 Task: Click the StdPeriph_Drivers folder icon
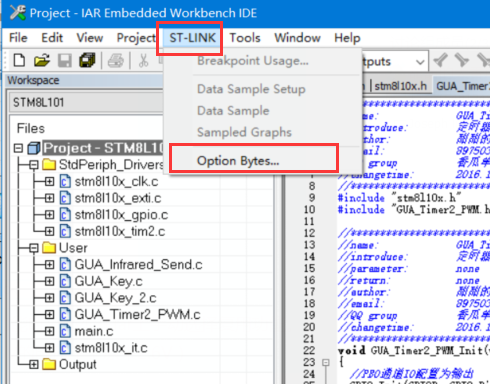(x=49, y=164)
